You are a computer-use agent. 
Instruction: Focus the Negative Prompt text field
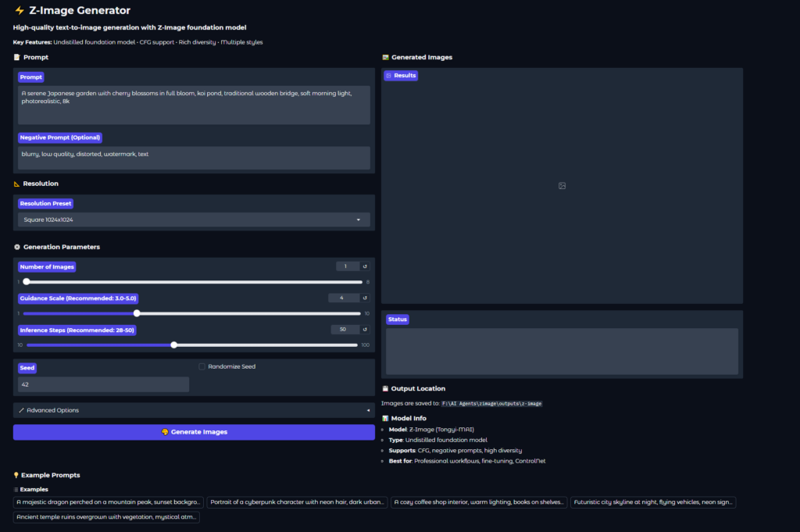tap(194, 157)
